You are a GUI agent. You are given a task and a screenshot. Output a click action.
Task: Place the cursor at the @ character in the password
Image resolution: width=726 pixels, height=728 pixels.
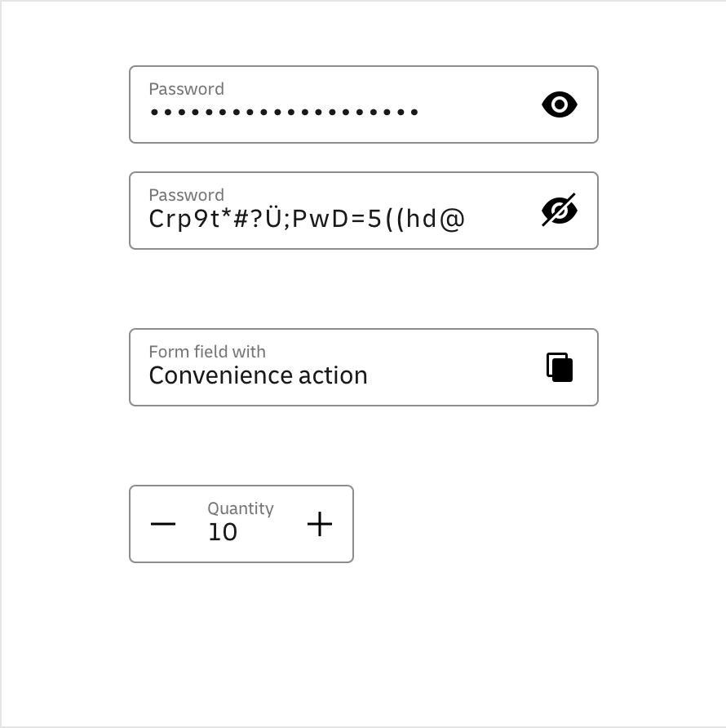tap(452, 219)
